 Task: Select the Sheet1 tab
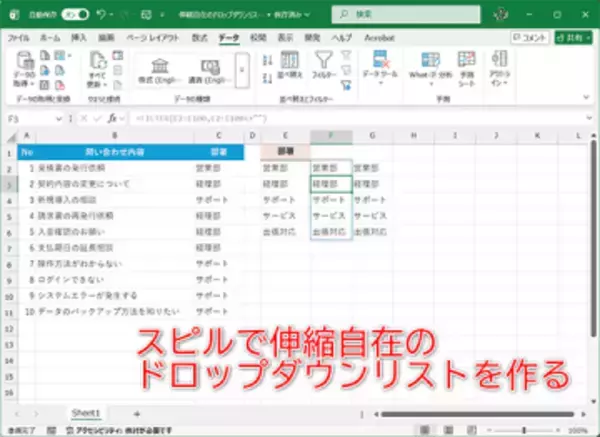tap(86, 413)
